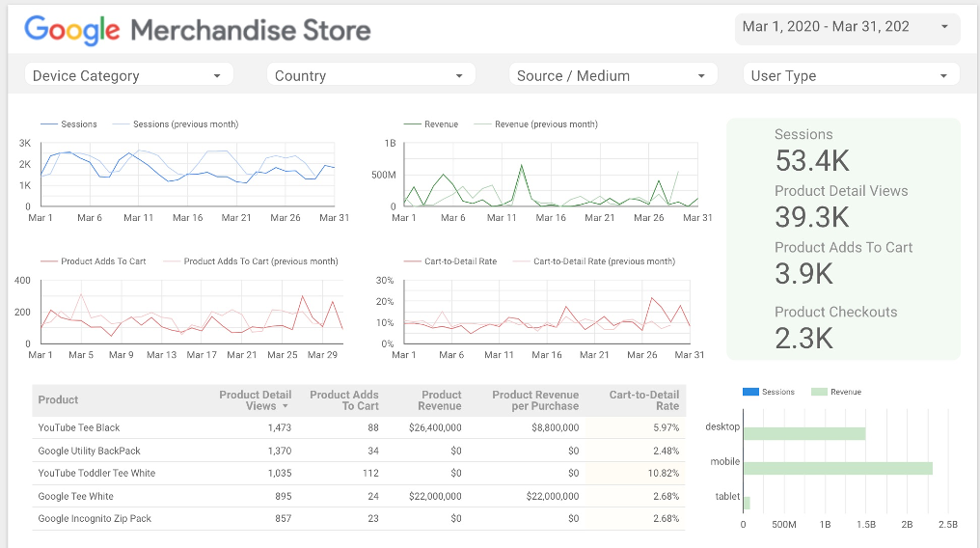Click the Google Merchandise Store logo
Image resolution: width=980 pixels, height=548 pixels.
pyautogui.click(x=198, y=30)
